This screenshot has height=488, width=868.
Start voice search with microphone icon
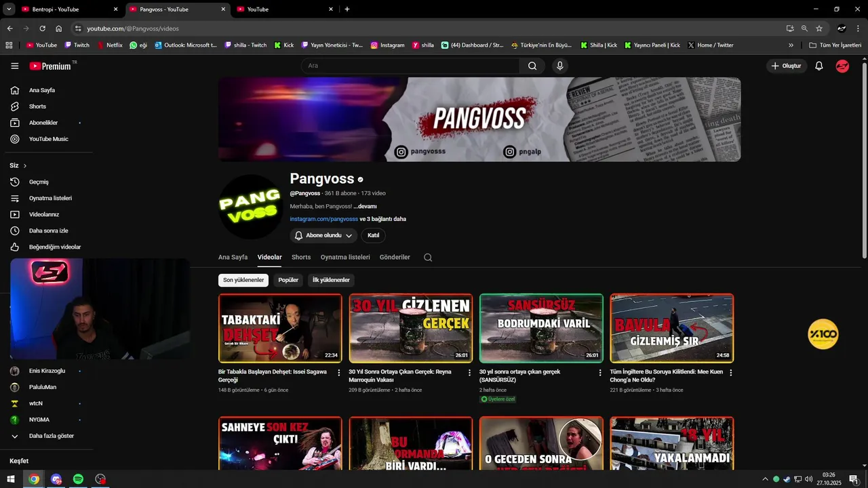coord(559,66)
